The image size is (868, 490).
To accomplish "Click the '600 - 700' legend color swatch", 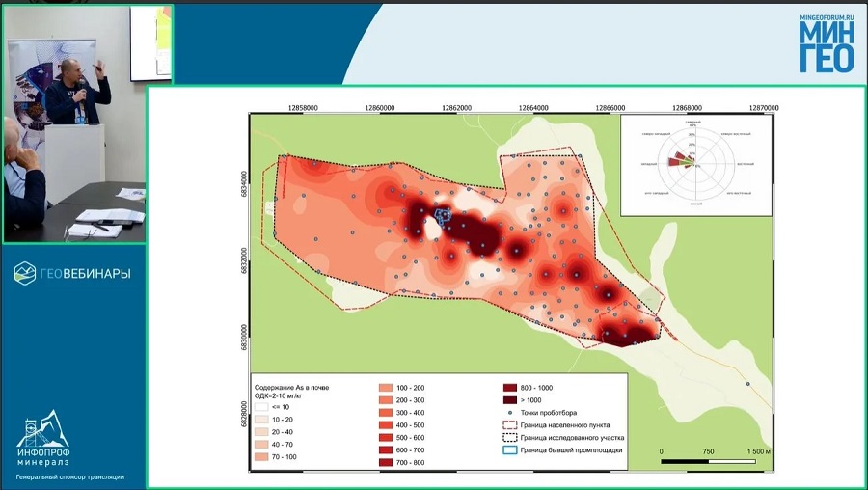I will point(386,450).
